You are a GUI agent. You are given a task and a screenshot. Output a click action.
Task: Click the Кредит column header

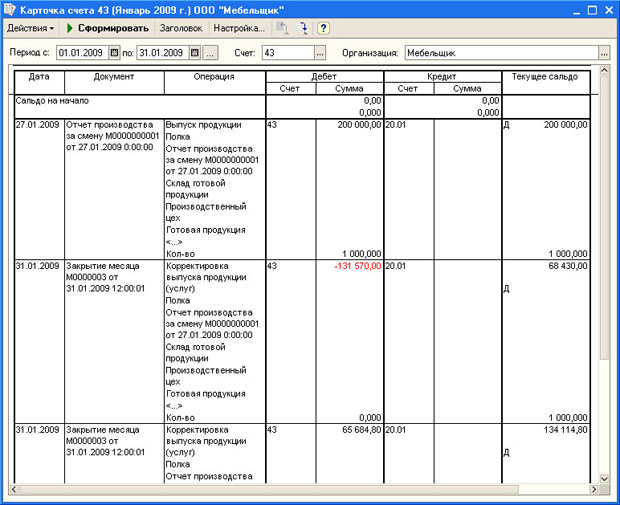[x=442, y=77]
